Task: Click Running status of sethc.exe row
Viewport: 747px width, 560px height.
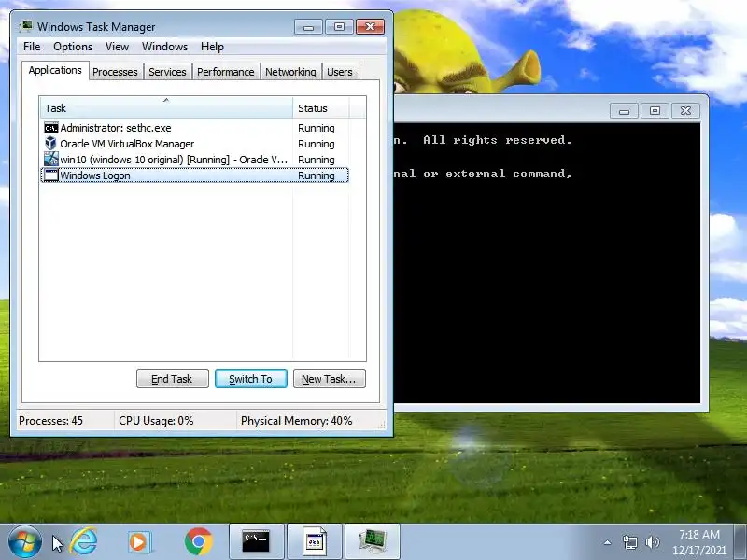Action: (x=317, y=128)
